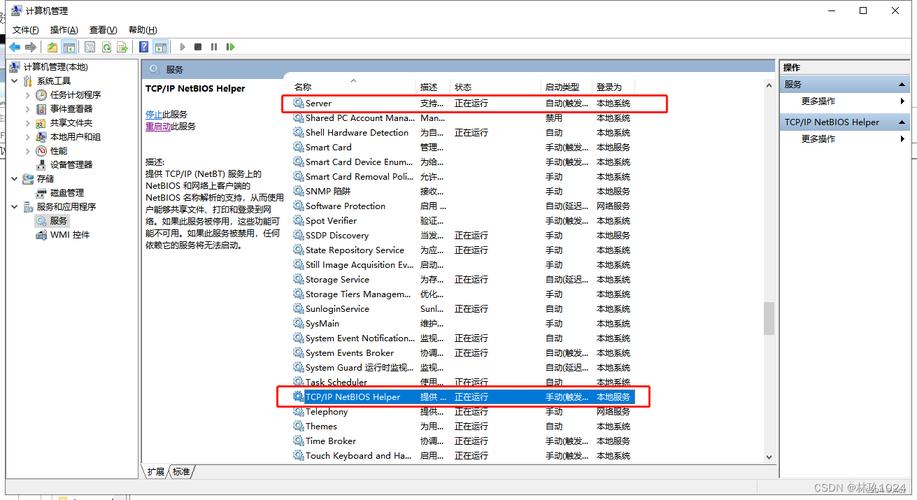Click the Stop Service square icon

198,47
